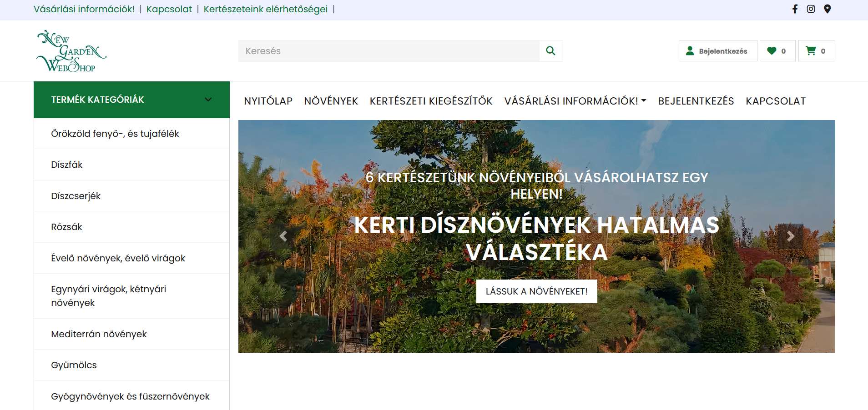The image size is (868, 410).
Task: Expand Vásárlási információk! nav dropdown
Action: click(x=575, y=101)
